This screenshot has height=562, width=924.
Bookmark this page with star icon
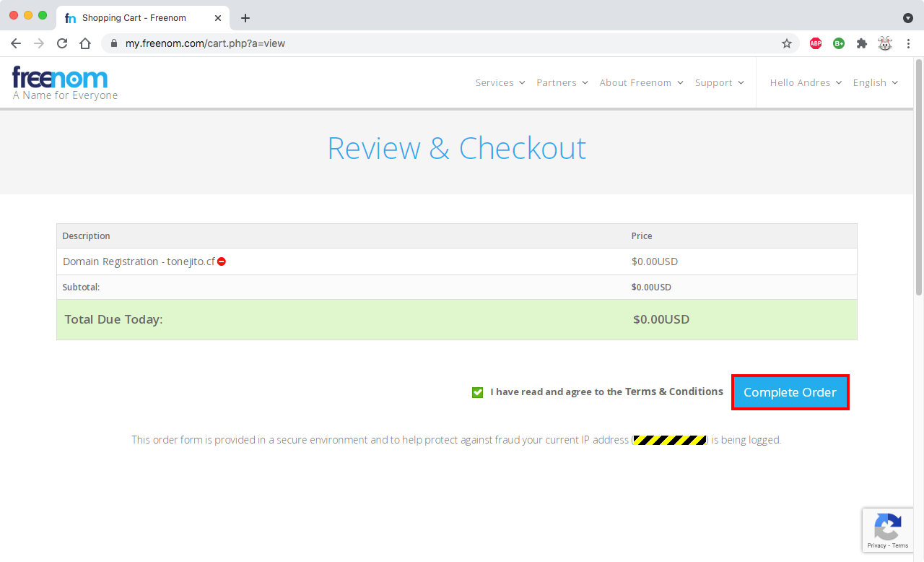click(x=787, y=43)
